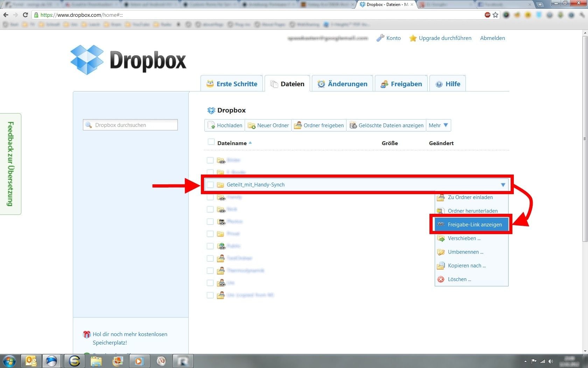
Task: Open Outlook from the taskbar
Action: click(31, 361)
